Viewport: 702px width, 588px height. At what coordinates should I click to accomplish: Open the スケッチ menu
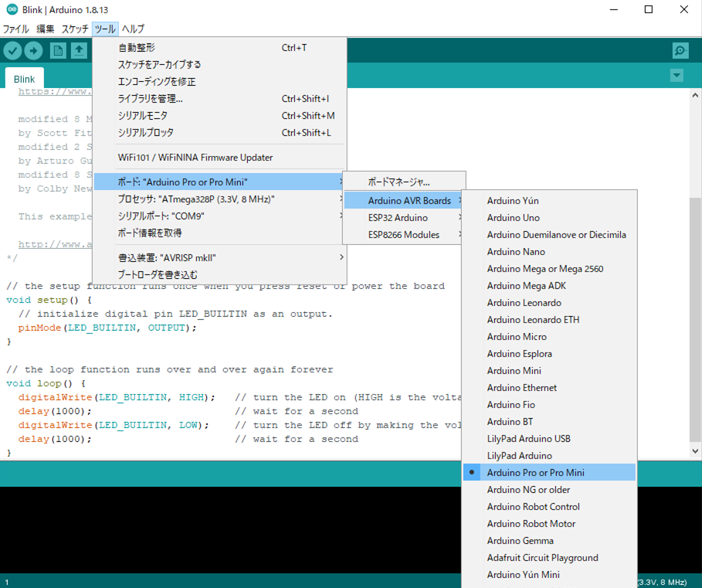coord(75,29)
